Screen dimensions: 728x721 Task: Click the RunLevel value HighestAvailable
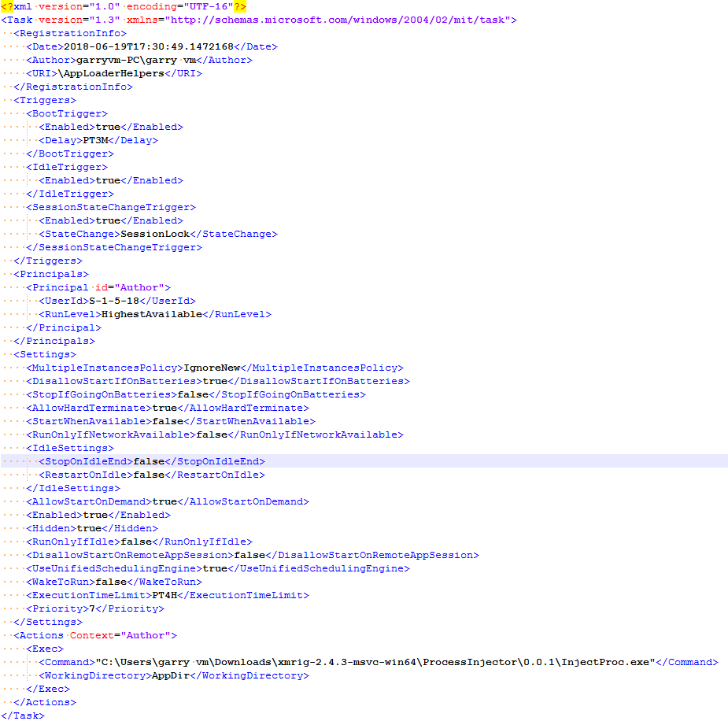[152, 314]
